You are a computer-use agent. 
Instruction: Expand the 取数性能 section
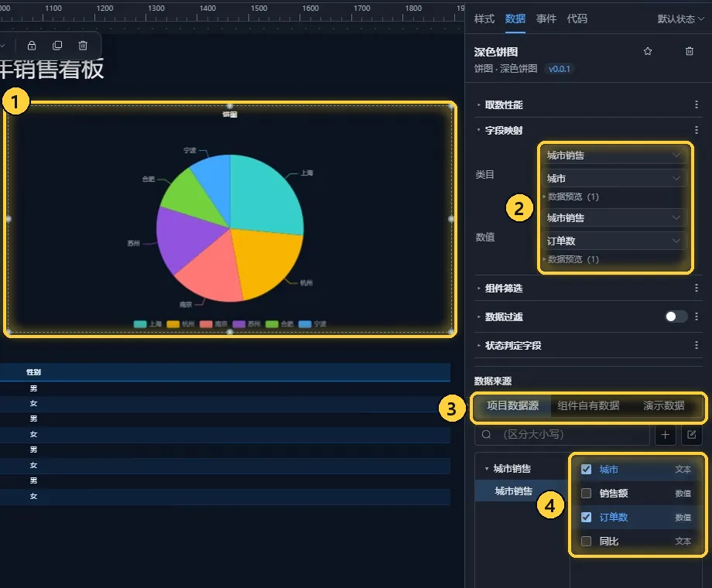(478, 105)
